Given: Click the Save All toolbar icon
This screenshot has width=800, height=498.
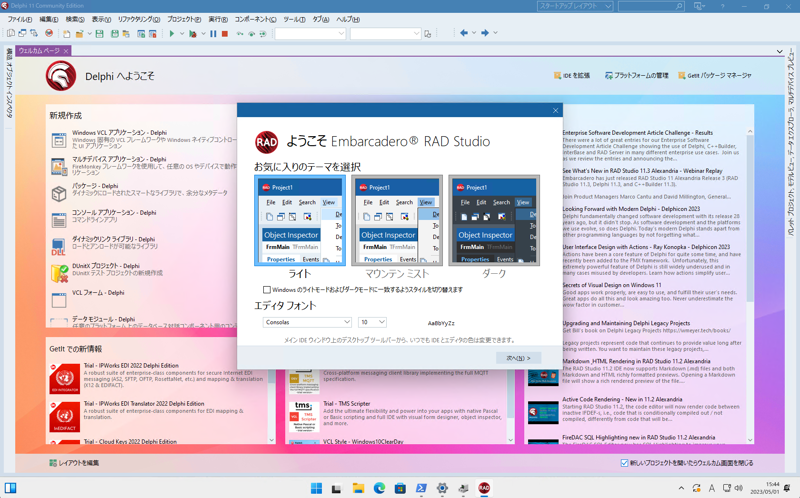Looking at the screenshot, I should [x=115, y=34].
